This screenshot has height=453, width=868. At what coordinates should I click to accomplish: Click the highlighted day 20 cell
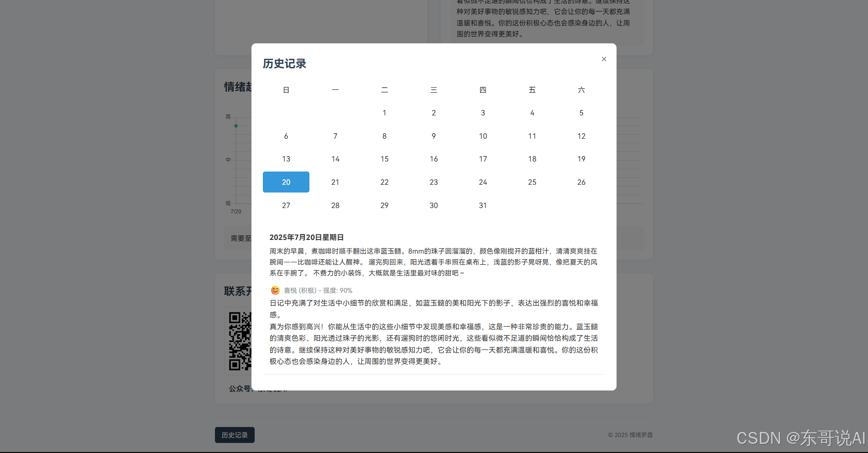pyautogui.click(x=286, y=182)
